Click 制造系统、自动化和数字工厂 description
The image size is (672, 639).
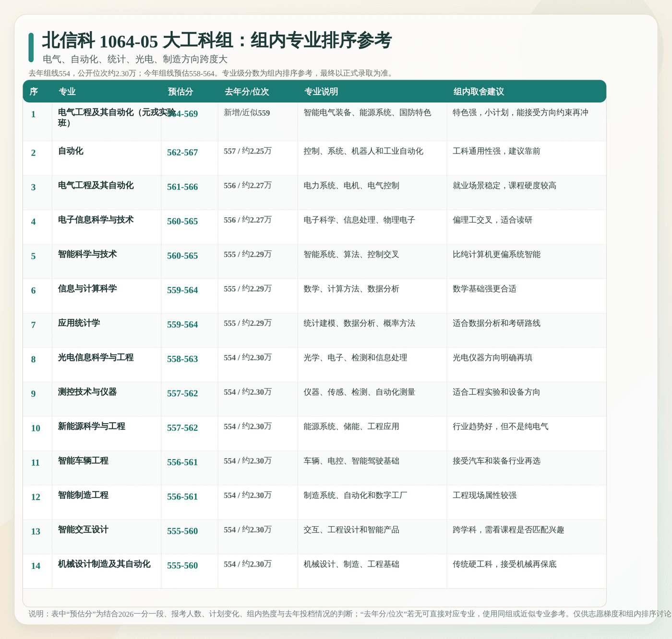355,496
